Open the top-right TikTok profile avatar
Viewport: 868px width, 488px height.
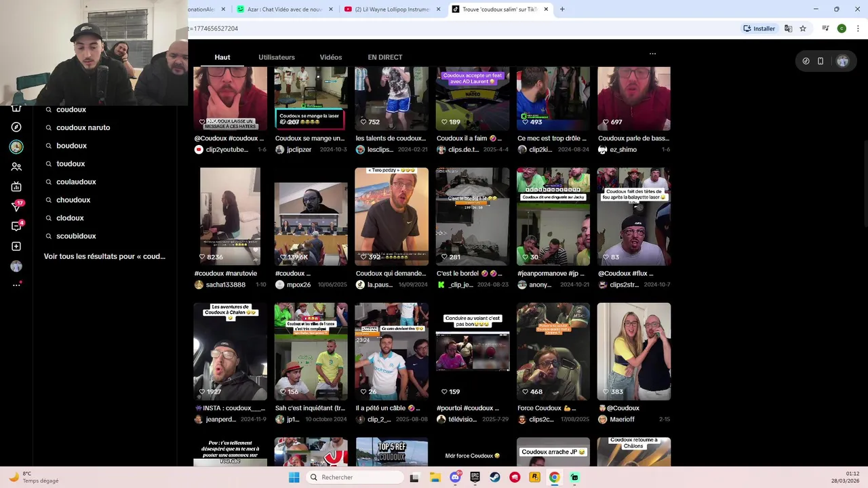pyautogui.click(x=842, y=61)
